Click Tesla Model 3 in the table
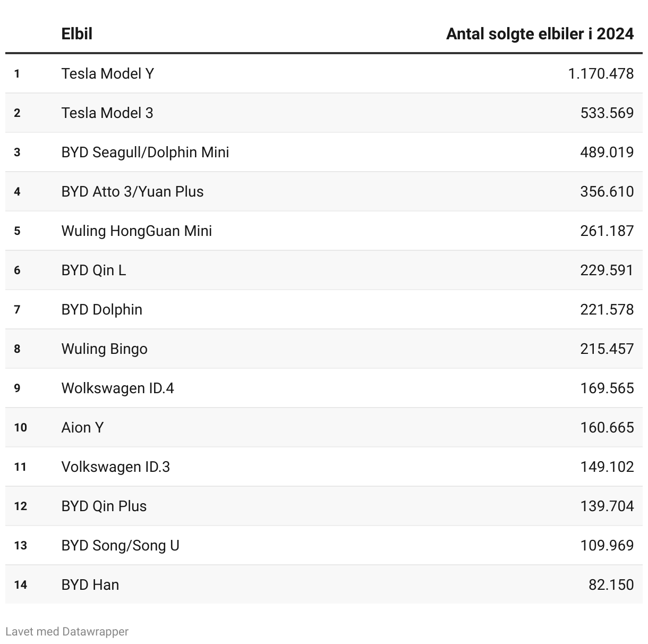 107,113
